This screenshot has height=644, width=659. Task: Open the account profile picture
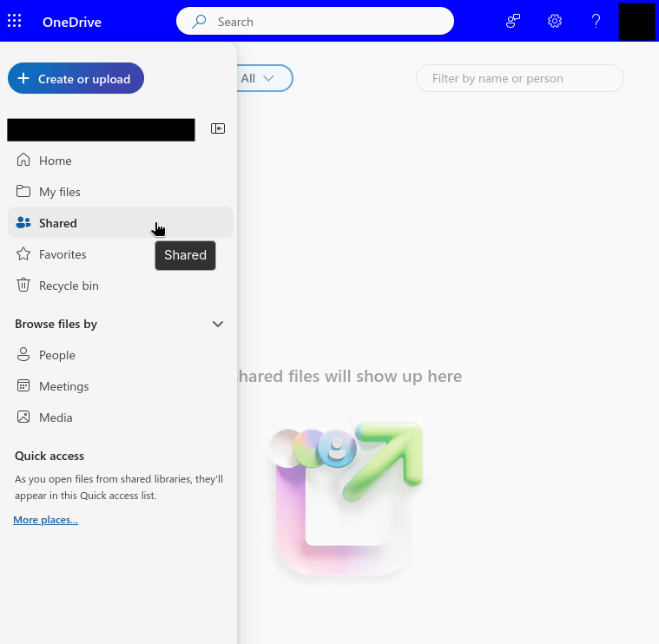point(636,21)
